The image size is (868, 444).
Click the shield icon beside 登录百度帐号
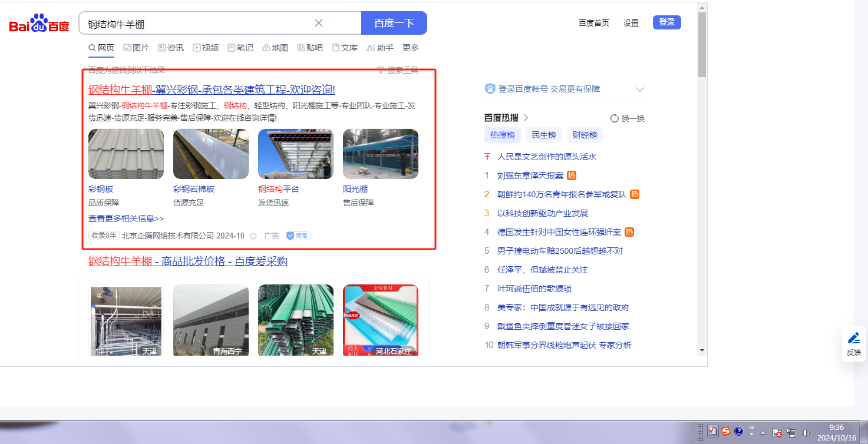pyautogui.click(x=490, y=89)
